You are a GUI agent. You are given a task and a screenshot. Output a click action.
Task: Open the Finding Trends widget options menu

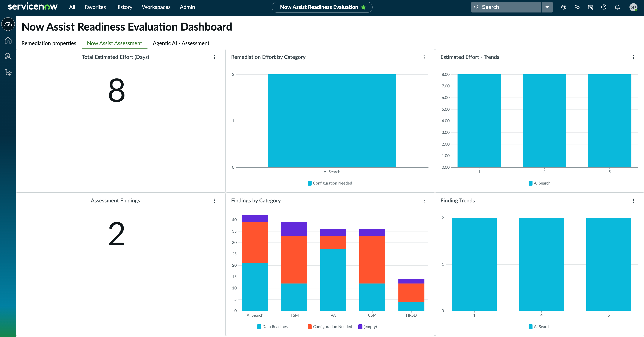pos(633,201)
